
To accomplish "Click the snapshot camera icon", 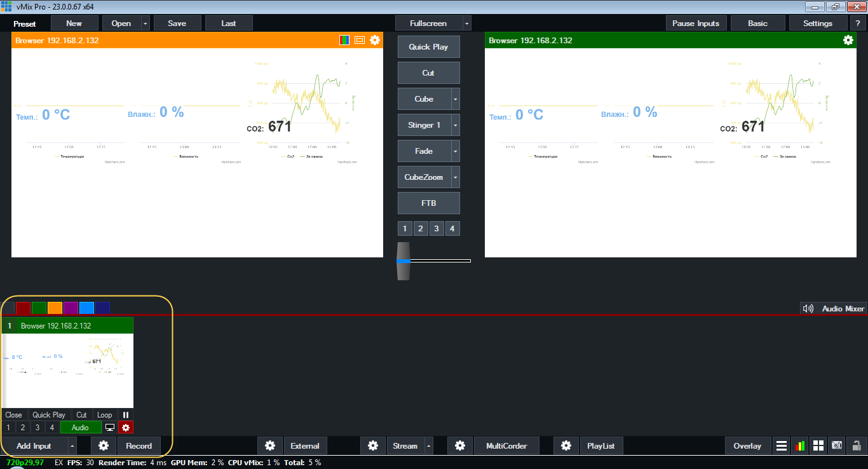I will 837,445.
